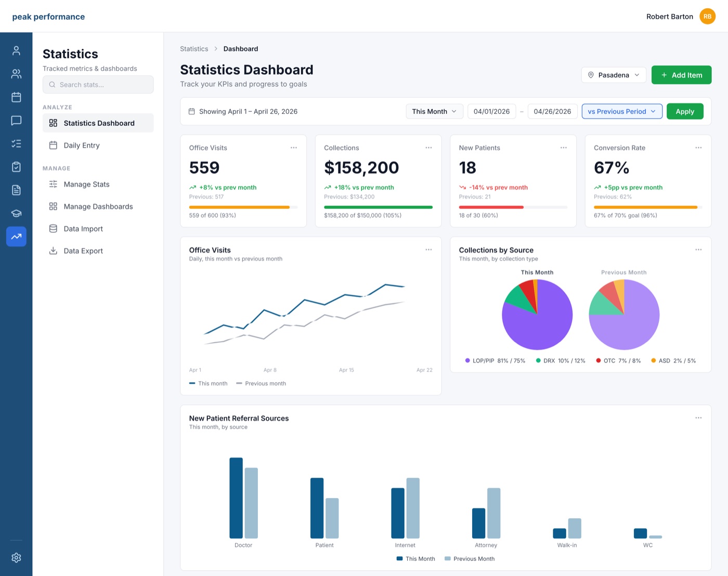The image size is (728, 576).
Task: Click the -14% vs prev month text
Action: point(498,188)
